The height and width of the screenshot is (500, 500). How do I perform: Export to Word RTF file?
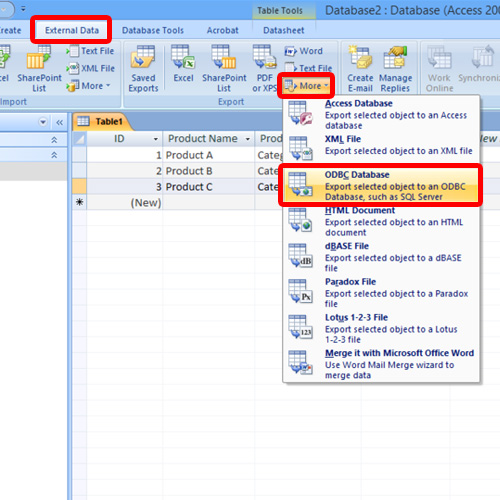[303, 51]
